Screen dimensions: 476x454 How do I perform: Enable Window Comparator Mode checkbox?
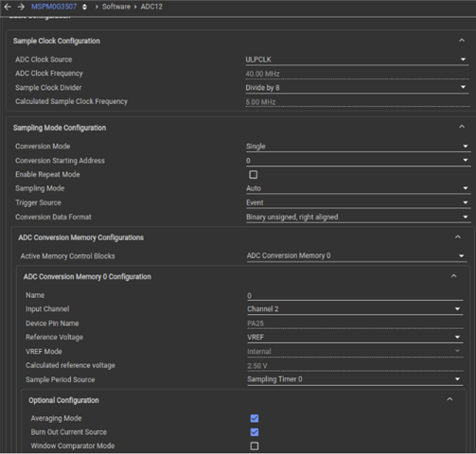click(x=255, y=446)
